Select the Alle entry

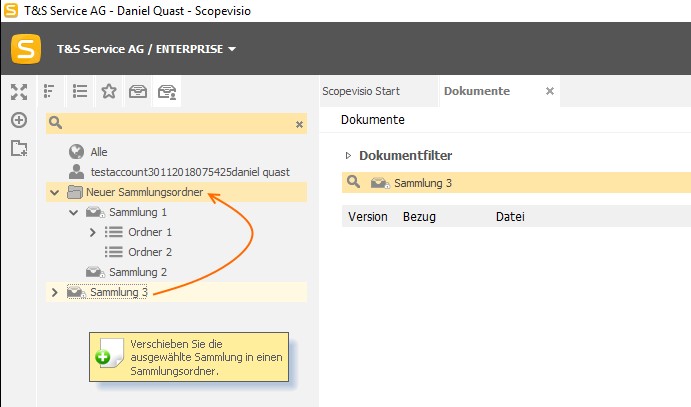tap(99, 152)
